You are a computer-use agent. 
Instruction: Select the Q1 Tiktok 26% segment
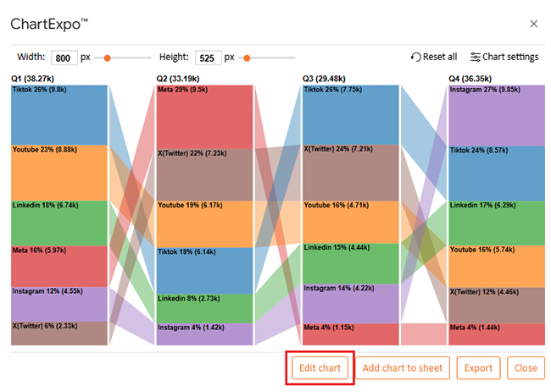[x=59, y=115]
